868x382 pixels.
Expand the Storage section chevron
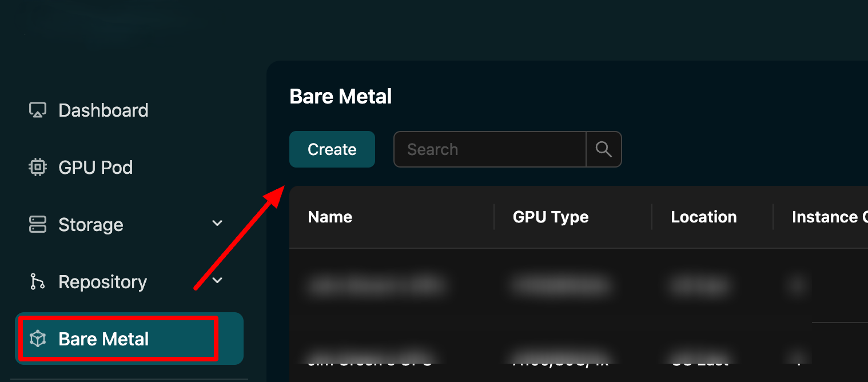[x=217, y=224]
